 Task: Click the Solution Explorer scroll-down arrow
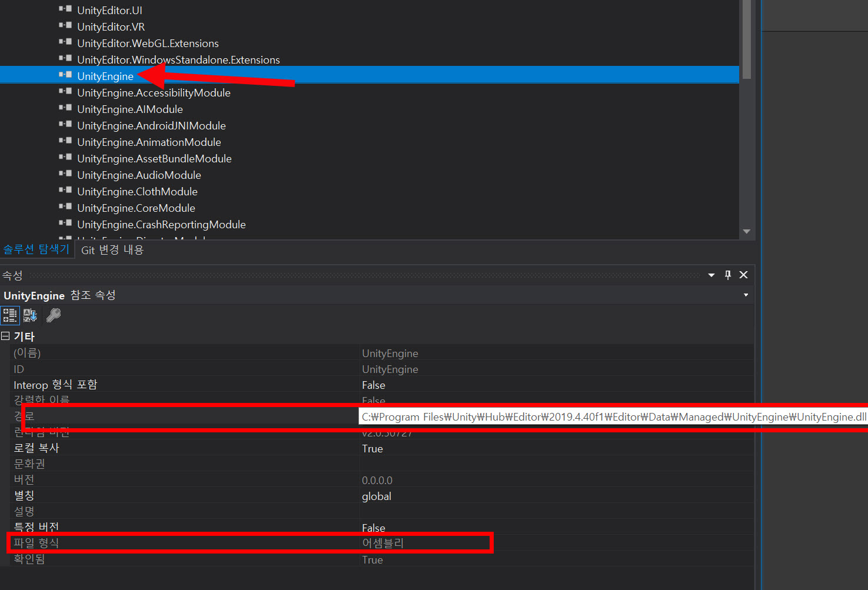click(747, 232)
